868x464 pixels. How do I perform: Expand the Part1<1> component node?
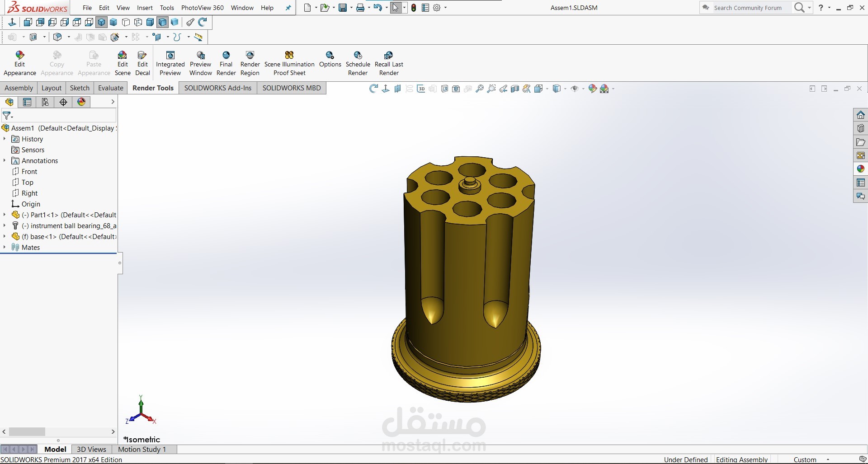point(5,215)
